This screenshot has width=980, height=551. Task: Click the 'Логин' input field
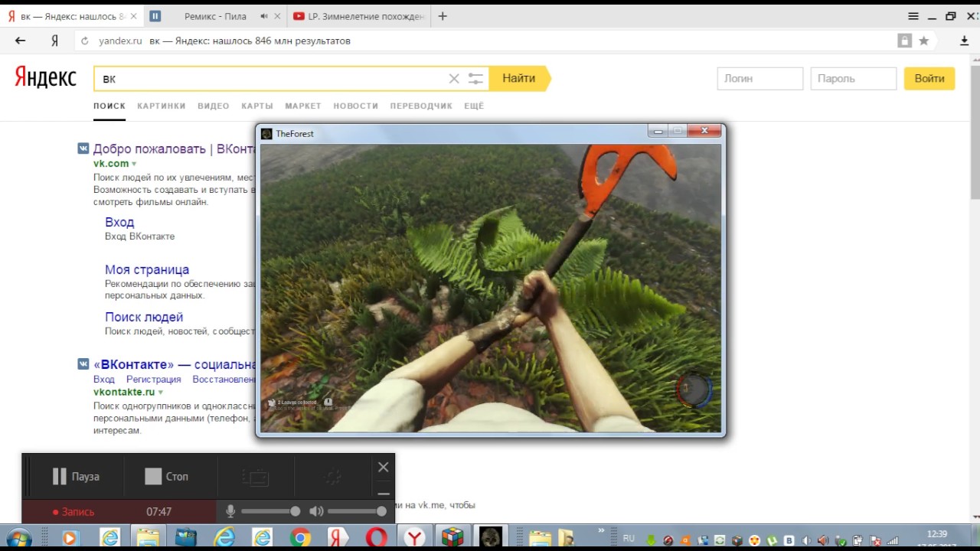click(760, 78)
